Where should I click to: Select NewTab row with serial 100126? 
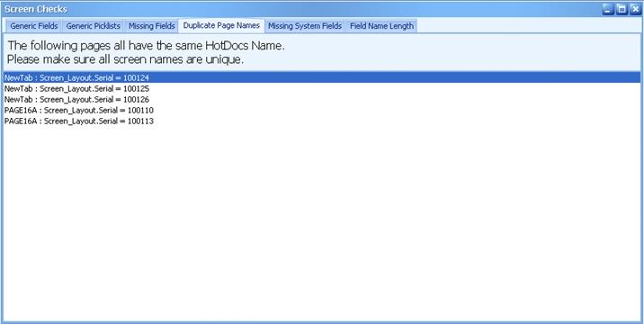(x=322, y=100)
